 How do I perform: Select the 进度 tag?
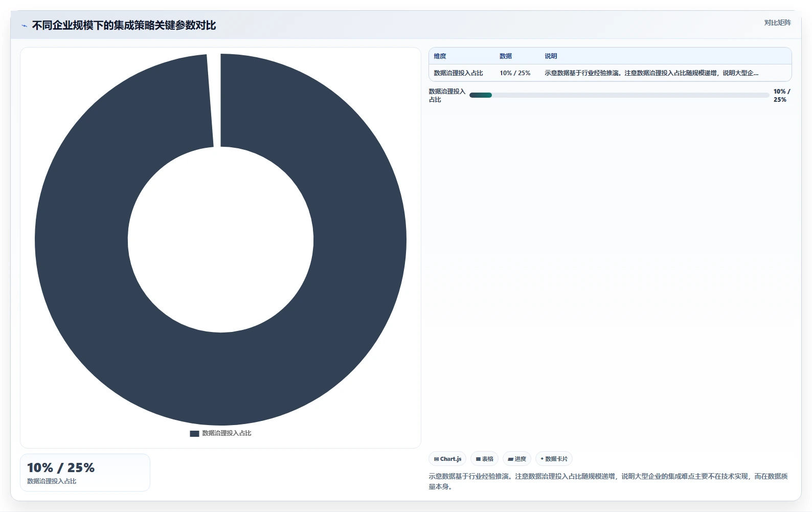517,459
